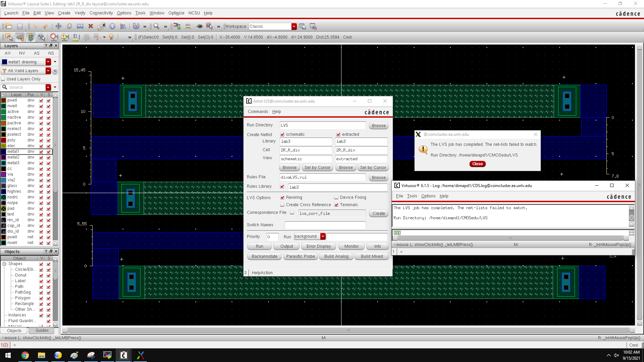Viewport: 644px width, 362px height.
Task: Open Chrome from the Windows taskbar
Action: [x=25, y=355]
